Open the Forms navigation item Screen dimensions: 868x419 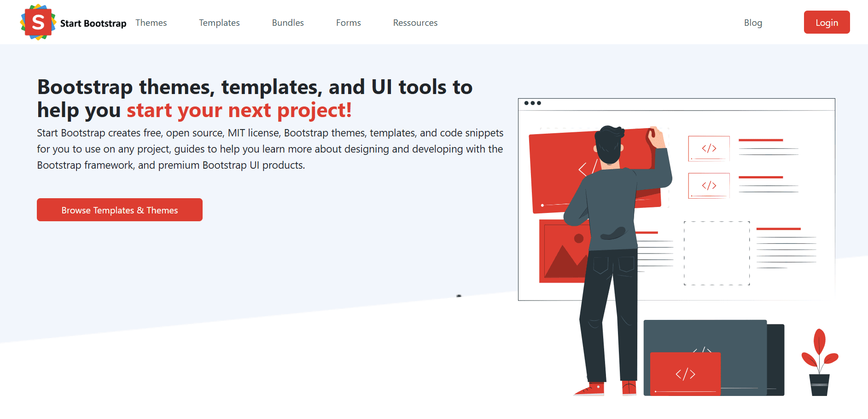click(349, 23)
